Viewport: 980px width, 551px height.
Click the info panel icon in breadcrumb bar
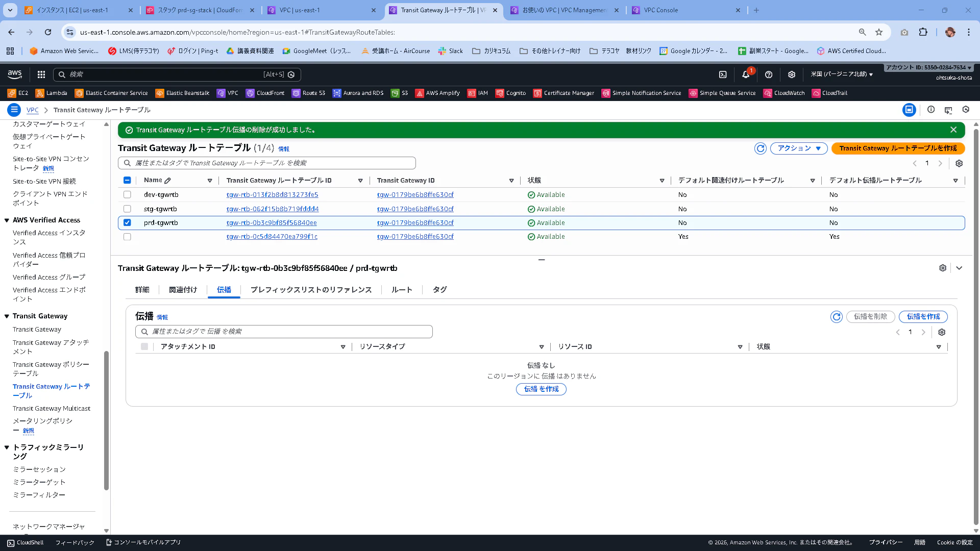[931, 110]
